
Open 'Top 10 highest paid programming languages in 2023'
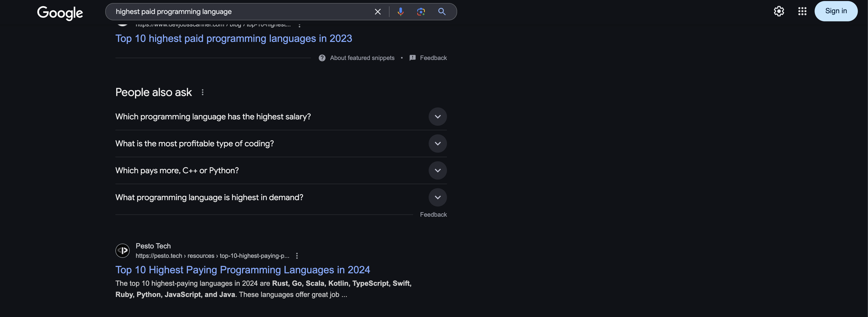[x=233, y=38]
